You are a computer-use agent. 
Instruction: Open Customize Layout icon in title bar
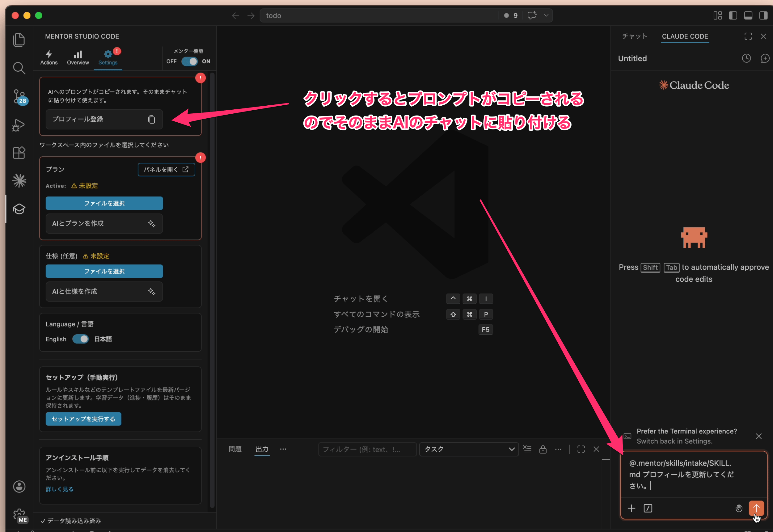tap(718, 16)
